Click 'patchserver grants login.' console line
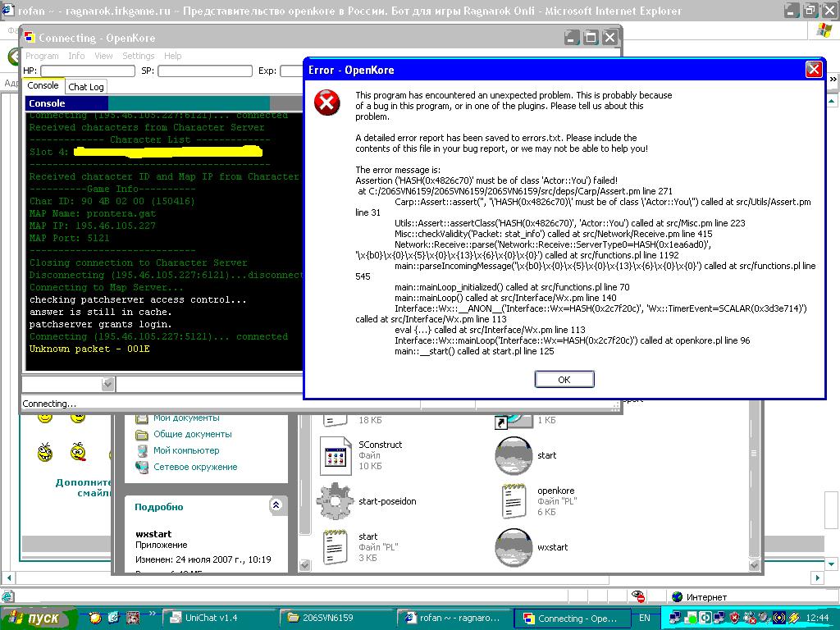The height and width of the screenshot is (630, 840). 100,324
